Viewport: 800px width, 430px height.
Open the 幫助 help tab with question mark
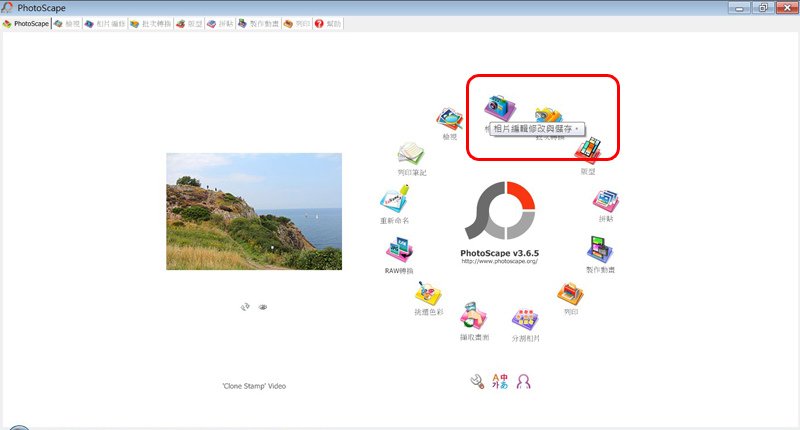tap(328, 23)
